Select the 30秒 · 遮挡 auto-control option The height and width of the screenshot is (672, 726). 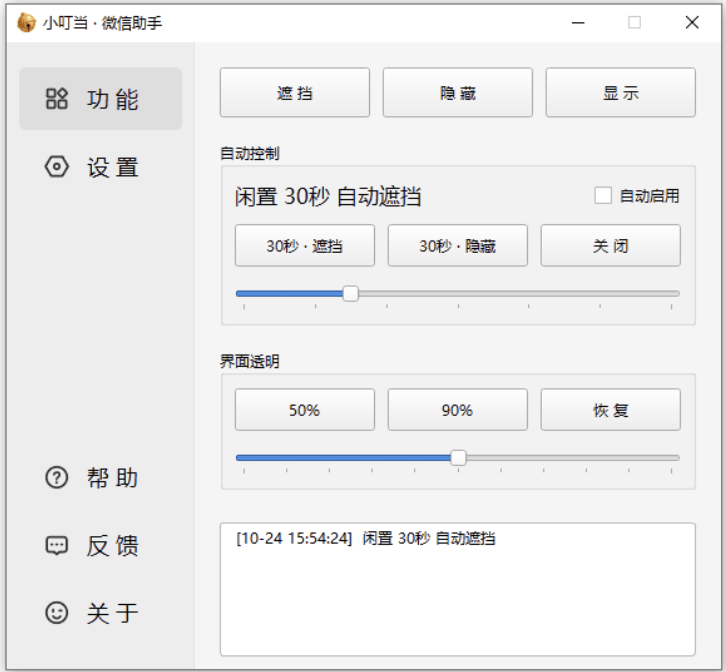pyautogui.click(x=304, y=246)
